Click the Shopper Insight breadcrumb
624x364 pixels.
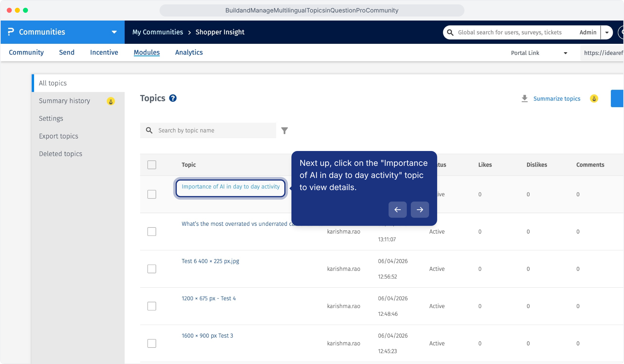220,32
